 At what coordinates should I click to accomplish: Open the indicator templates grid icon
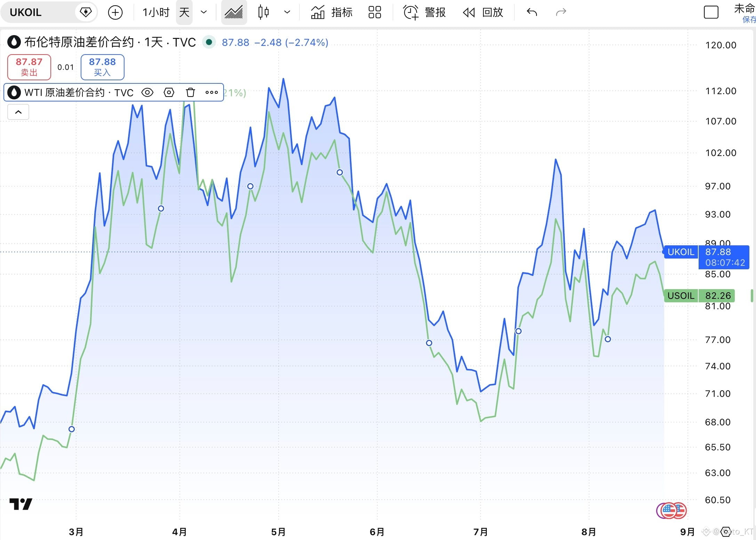pos(375,13)
